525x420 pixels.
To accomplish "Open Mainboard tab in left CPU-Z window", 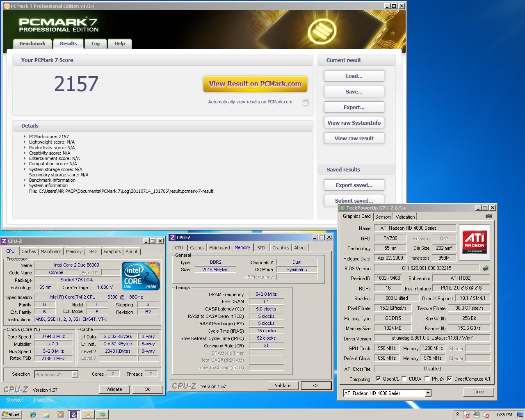I will pyautogui.click(x=51, y=251).
